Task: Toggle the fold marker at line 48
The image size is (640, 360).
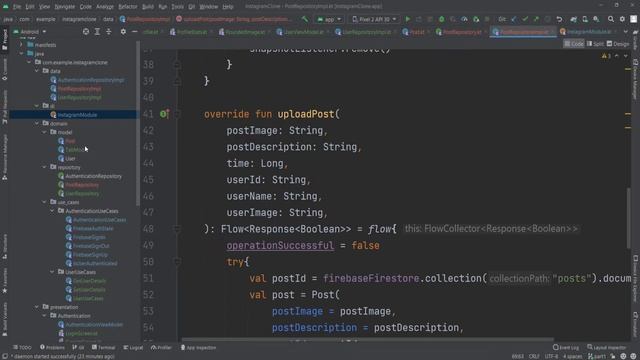Action: pos(177,229)
